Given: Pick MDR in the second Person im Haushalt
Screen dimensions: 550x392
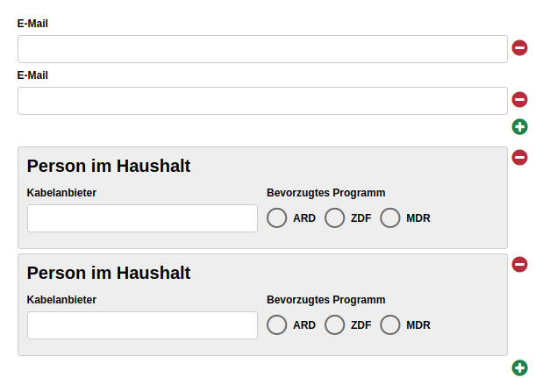Looking at the screenshot, I should click(x=390, y=325).
